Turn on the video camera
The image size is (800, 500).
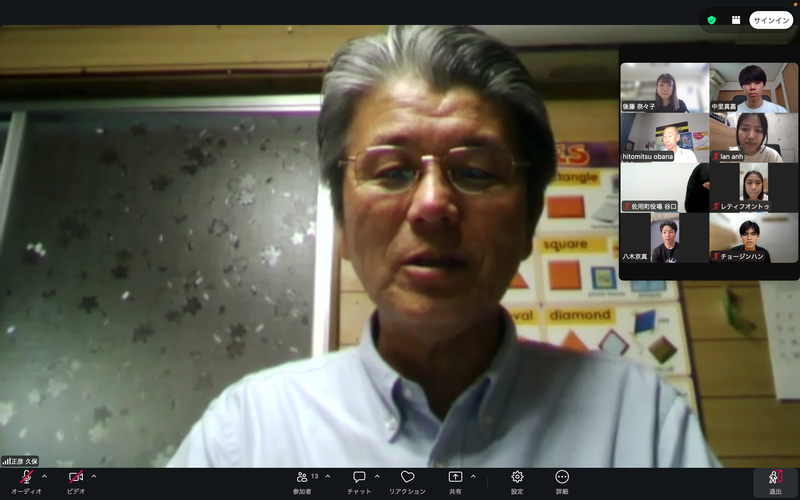pos(76,477)
